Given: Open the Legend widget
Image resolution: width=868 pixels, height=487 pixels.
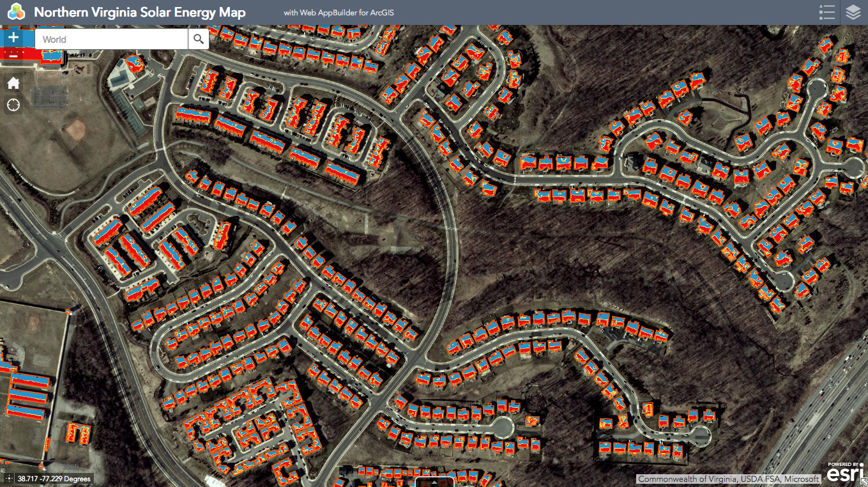Looking at the screenshot, I should (x=827, y=12).
